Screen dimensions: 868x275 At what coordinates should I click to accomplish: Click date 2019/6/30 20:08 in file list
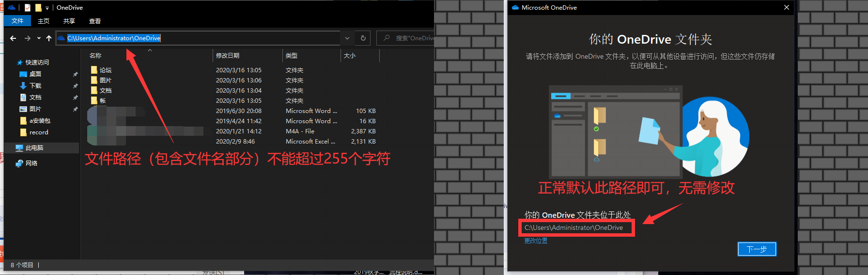point(238,111)
